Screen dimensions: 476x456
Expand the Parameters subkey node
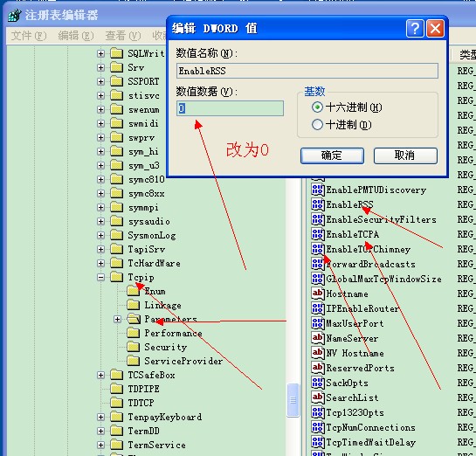(x=117, y=319)
